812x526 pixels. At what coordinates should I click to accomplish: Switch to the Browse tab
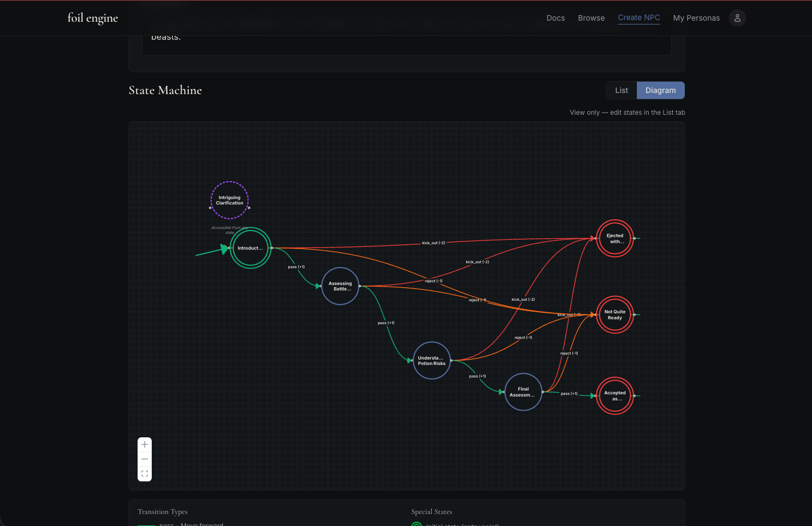tap(591, 18)
